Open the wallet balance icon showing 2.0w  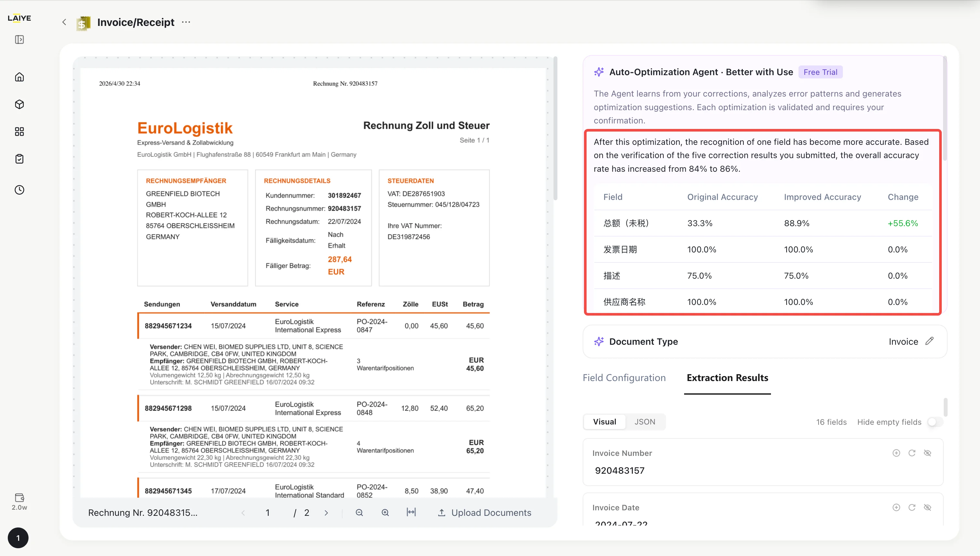(19, 501)
